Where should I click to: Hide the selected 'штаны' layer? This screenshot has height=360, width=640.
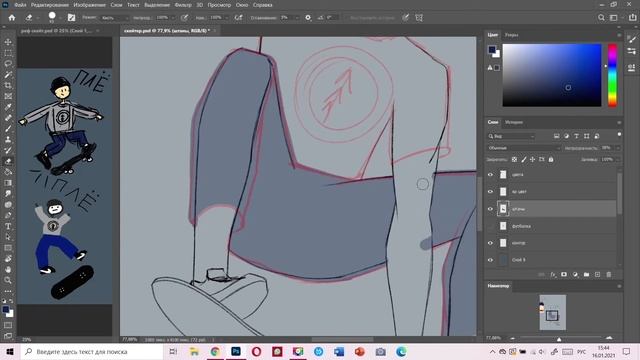[491, 209]
